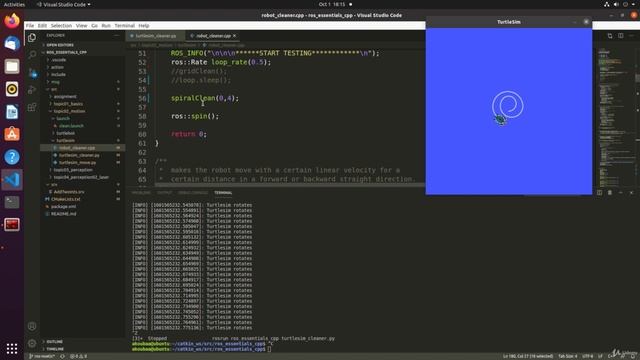Viewport: 640px width, 360px height.
Task: Click the errors and warnings status indicator
Action: coord(78,356)
